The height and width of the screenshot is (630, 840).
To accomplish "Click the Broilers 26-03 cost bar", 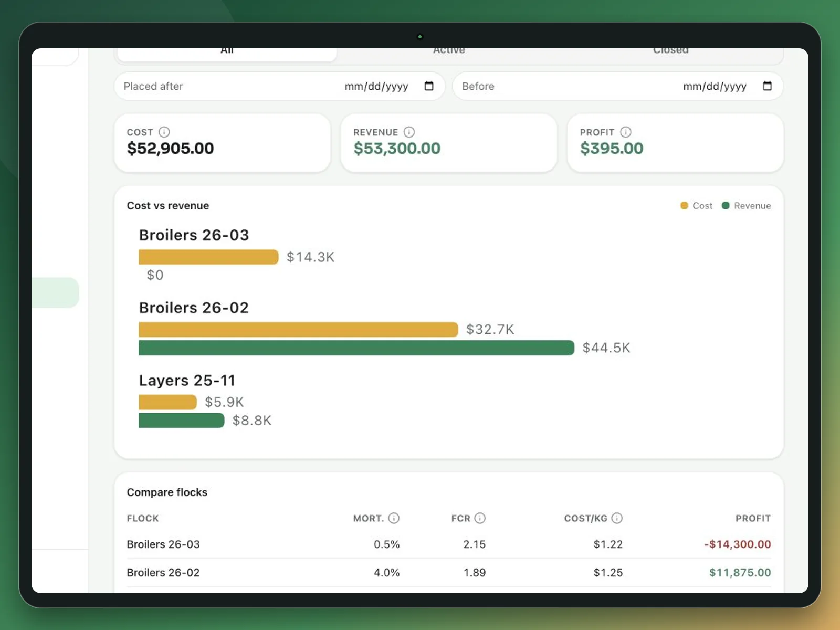I will pos(208,257).
